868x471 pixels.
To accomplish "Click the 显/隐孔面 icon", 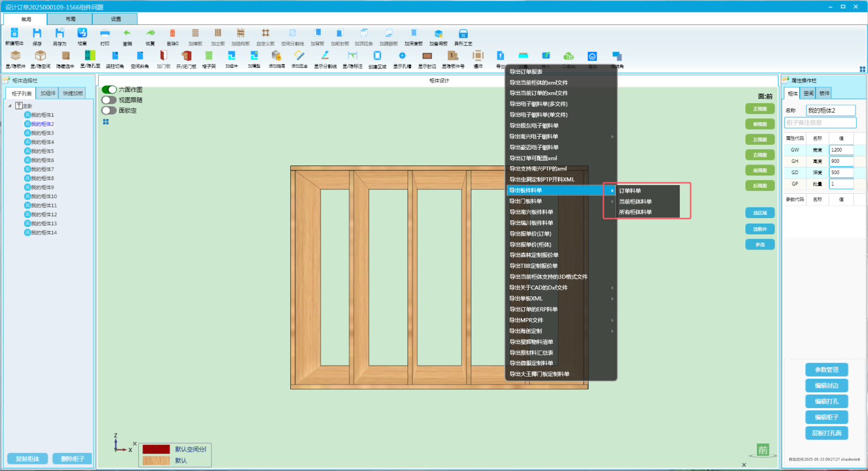I will (x=90, y=55).
